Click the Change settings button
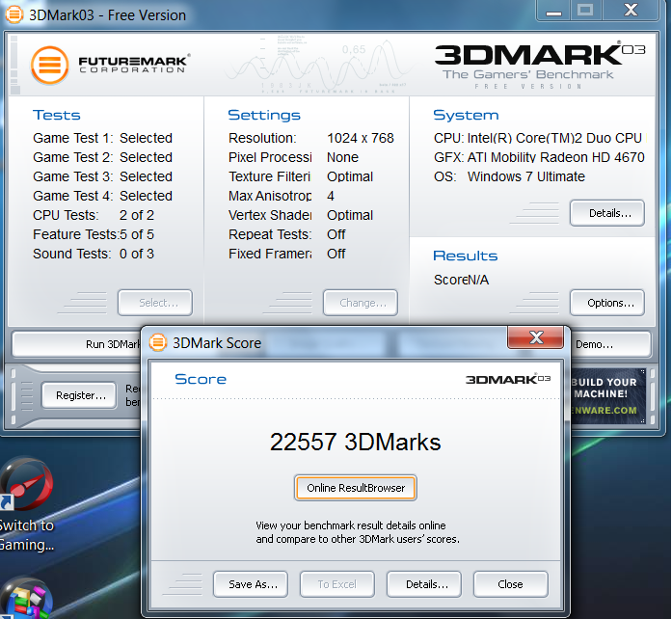Image resolution: width=672 pixels, height=619 pixels. pos(361,303)
